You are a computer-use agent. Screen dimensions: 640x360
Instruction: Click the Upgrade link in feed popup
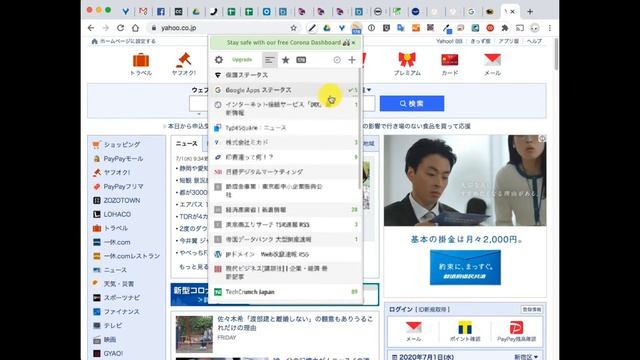click(x=242, y=60)
